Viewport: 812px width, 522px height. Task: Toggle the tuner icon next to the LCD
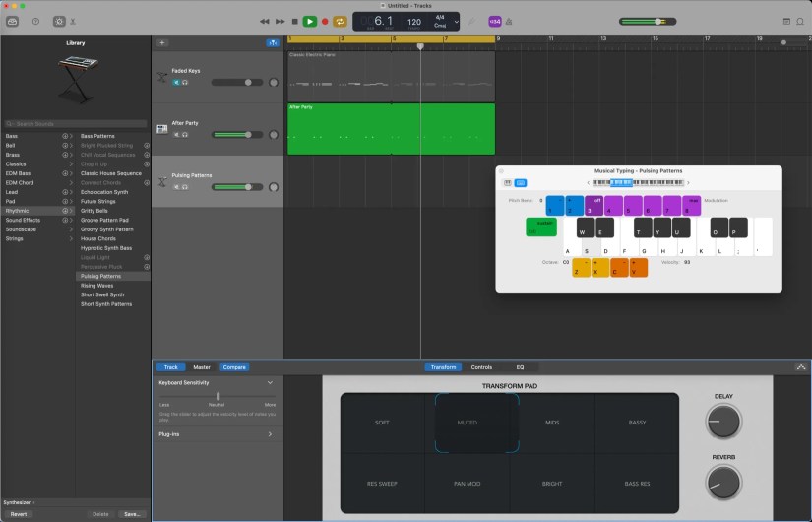click(x=471, y=22)
